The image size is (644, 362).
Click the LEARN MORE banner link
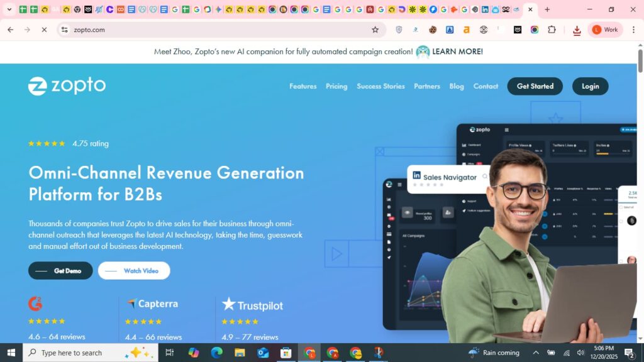click(457, 52)
